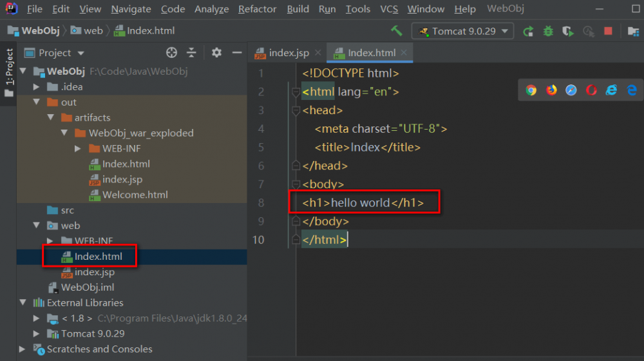Image resolution: width=644 pixels, height=361 pixels.
Task: Fold the body tag at line 7
Action: coord(296,184)
